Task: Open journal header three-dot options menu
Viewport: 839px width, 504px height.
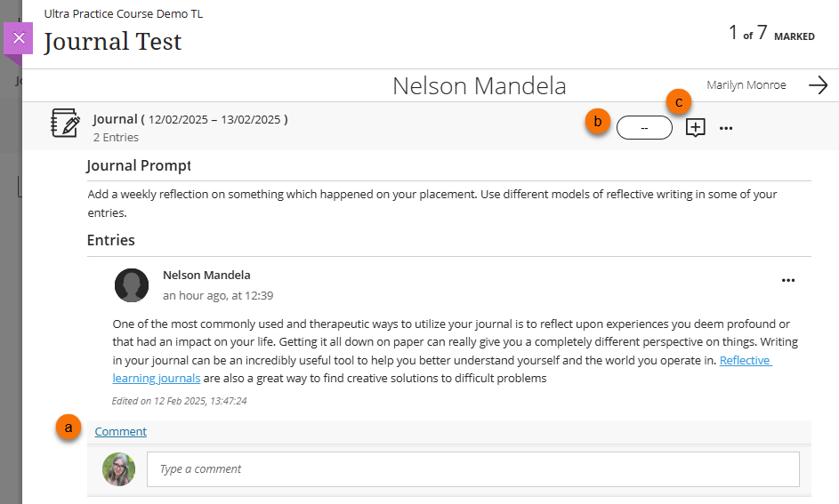Action: 726,129
